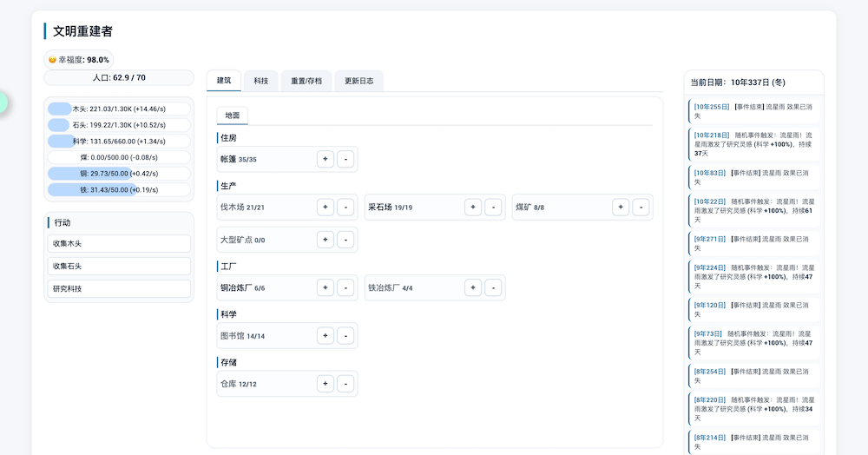Click the minus button for 帐篷
This screenshot has height=455, width=868.
pyautogui.click(x=345, y=159)
